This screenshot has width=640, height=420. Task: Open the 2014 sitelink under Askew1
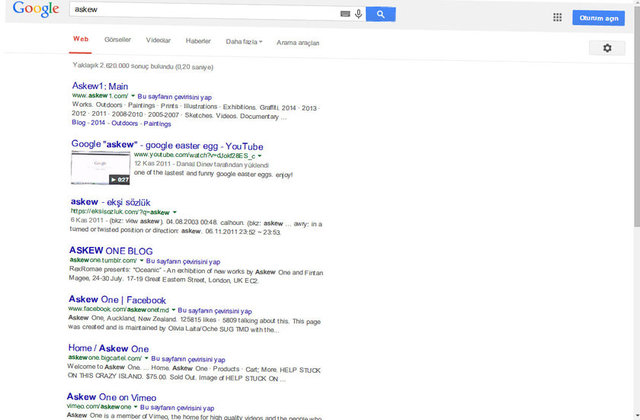98,123
